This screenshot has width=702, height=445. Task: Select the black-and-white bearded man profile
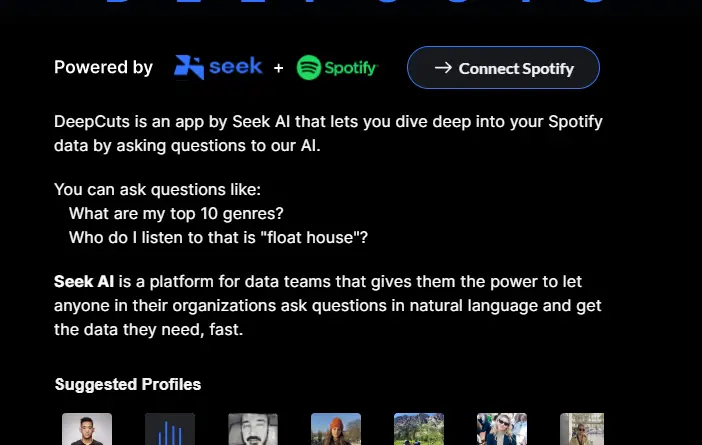tap(253, 429)
